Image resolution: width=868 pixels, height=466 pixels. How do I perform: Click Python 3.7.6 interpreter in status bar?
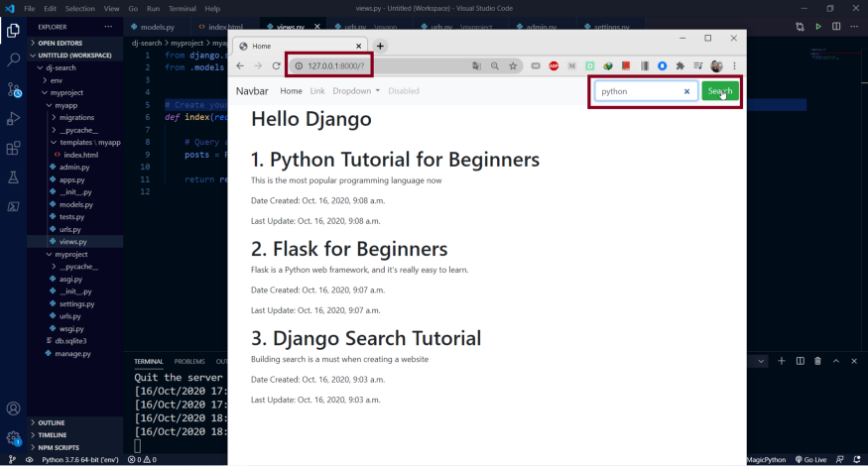pos(79,459)
